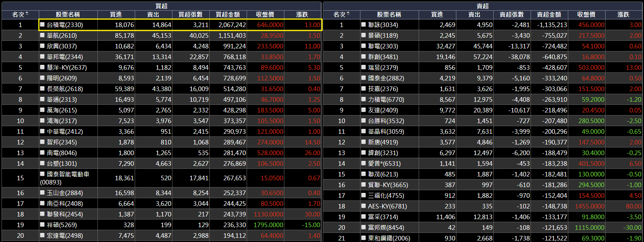Image resolution: width=644 pixels, height=242 pixels.
Task: Select the 買超 panel title
Action: pos(161,6)
